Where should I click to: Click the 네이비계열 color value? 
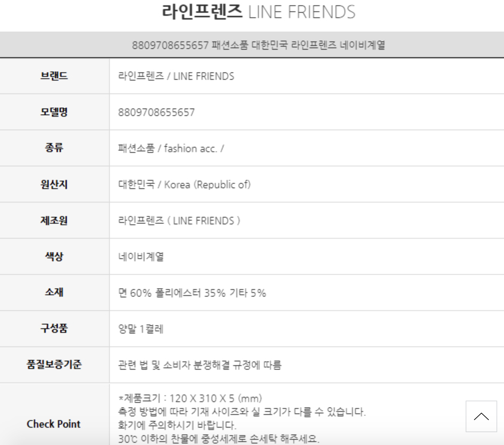click(x=141, y=257)
